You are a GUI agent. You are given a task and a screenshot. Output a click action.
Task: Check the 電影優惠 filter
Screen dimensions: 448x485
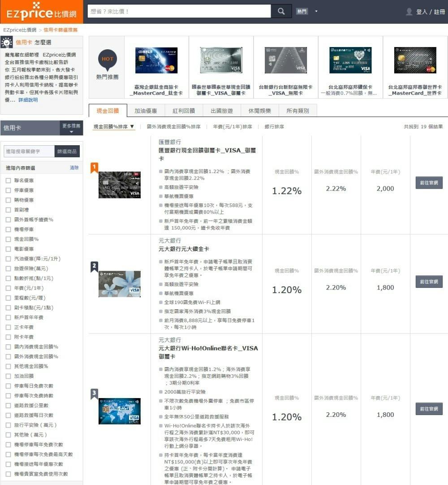(9, 249)
